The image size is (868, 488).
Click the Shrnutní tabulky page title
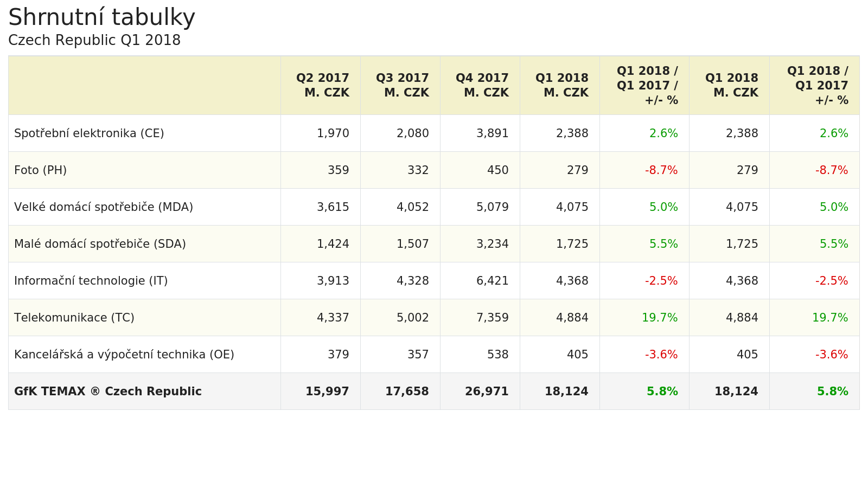101,17
